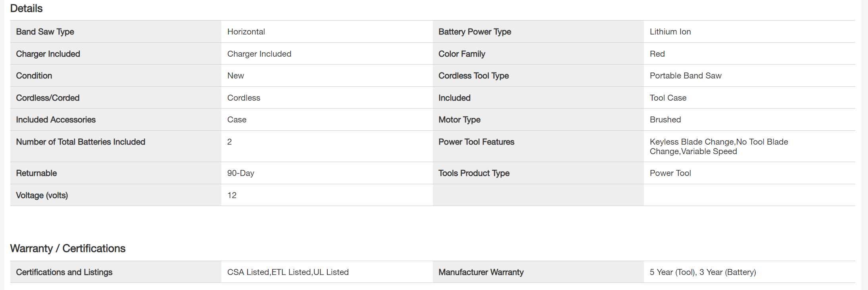The image size is (868, 290).
Task: Click the Horizontal value cell
Action: click(246, 32)
